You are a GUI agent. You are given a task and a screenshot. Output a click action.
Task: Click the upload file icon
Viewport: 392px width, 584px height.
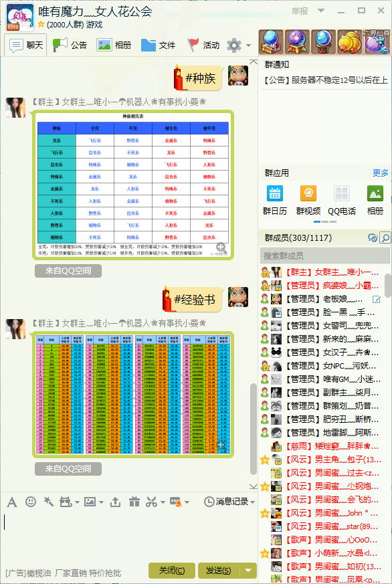point(116,502)
